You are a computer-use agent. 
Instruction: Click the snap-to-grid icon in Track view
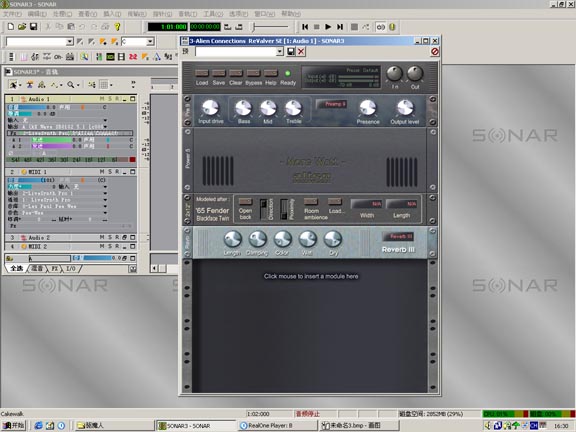104,85
